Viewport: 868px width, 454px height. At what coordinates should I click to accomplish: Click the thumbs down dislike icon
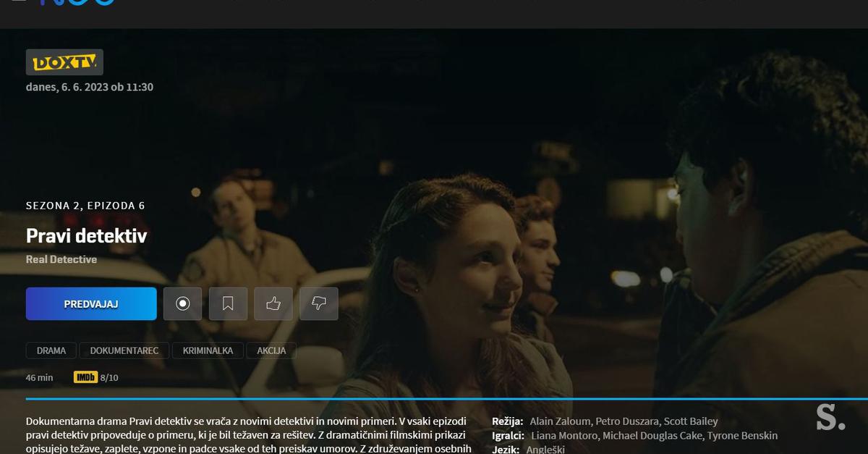pyautogui.click(x=318, y=303)
